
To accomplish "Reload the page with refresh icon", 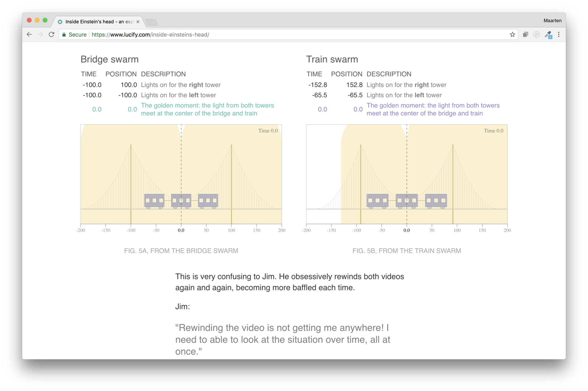I will (x=52, y=34).
